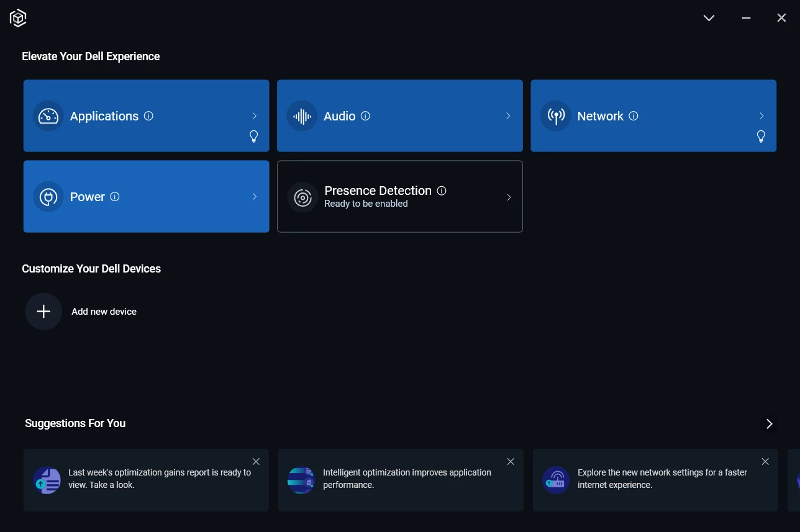The height and width of the screenshot is (532, 800).
Task: Dismiss the optimization gains report suggestion
Action: [x=256, y=462]
